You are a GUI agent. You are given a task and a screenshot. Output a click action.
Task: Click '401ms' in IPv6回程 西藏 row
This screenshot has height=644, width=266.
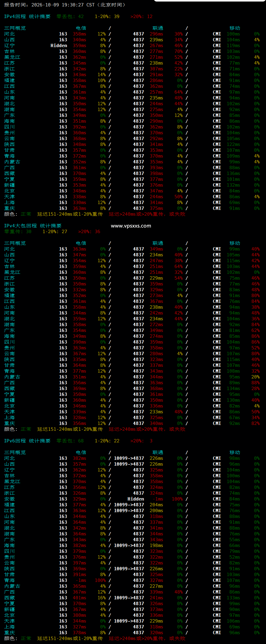click(79, 598)
